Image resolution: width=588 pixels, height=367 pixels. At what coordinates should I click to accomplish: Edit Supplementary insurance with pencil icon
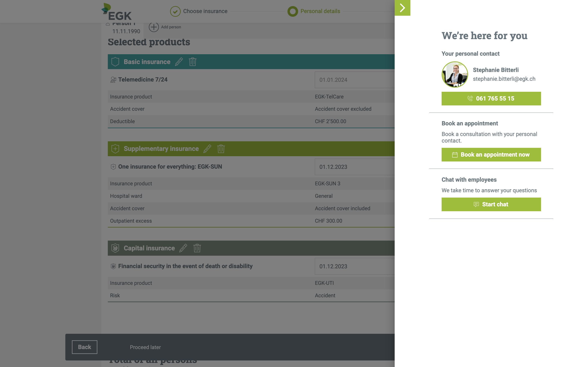(x=207, y=149)
